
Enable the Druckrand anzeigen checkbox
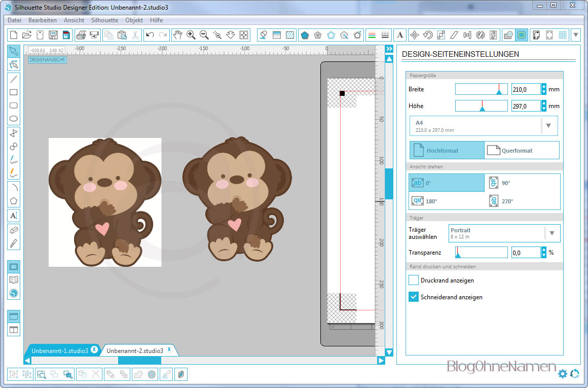[414, 280]
